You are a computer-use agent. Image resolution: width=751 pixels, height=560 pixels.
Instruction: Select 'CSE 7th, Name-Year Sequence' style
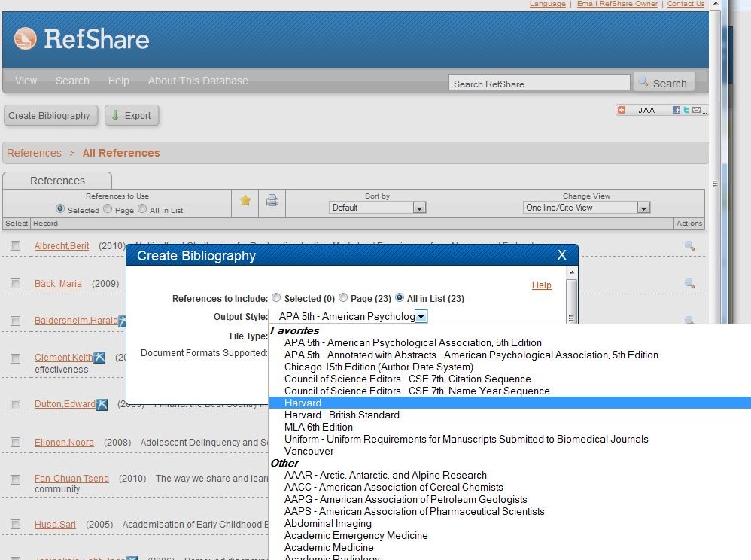pos(417,391)
